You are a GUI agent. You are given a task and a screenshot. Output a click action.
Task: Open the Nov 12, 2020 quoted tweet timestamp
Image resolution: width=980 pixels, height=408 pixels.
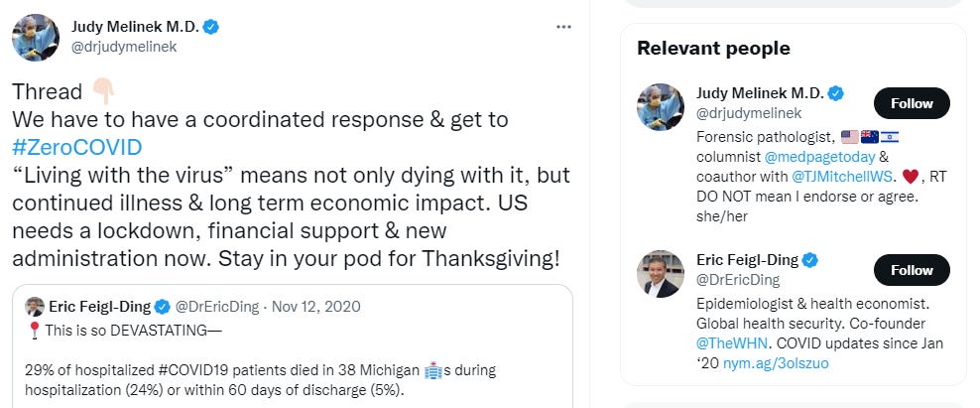(x=316, y=306)
